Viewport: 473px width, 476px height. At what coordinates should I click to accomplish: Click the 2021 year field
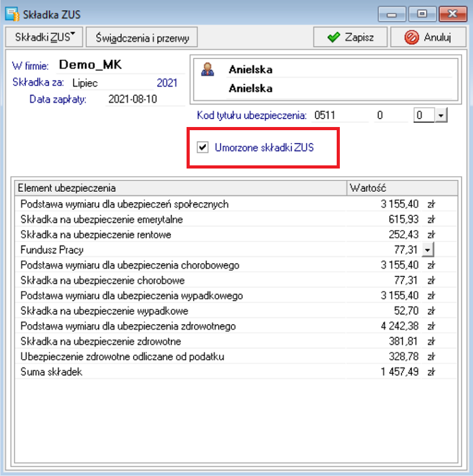click(x=166, y=83)
